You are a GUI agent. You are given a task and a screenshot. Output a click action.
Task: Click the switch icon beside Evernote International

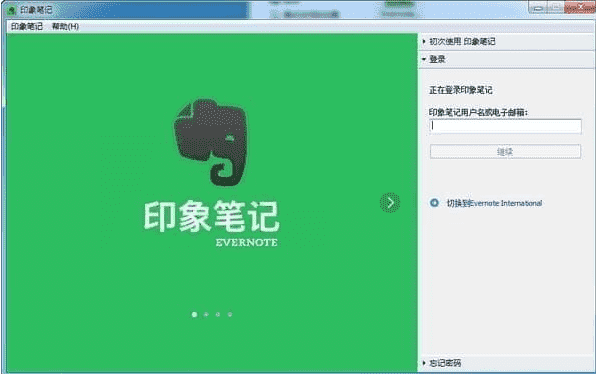point(434,203)
